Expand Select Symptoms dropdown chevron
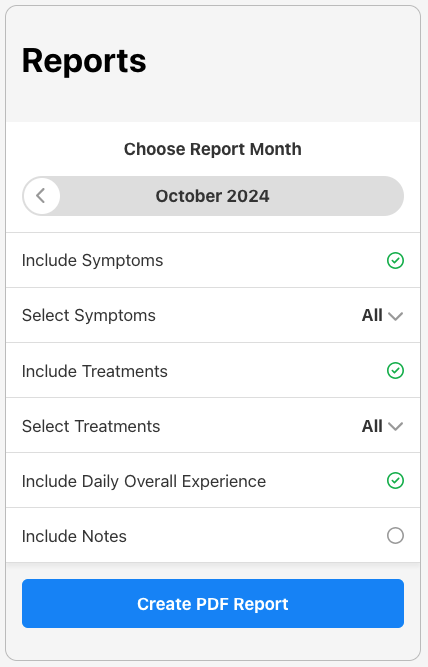 point(396,316)
